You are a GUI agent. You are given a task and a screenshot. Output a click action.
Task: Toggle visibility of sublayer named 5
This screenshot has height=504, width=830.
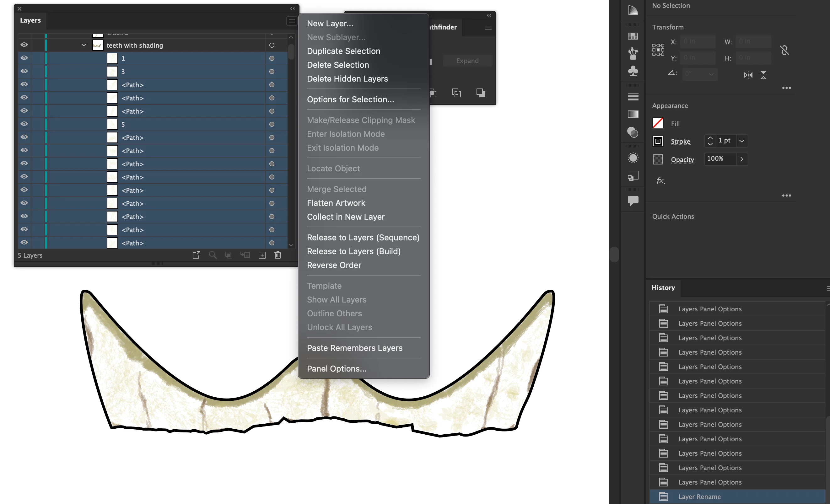click(x=24, y=124)
